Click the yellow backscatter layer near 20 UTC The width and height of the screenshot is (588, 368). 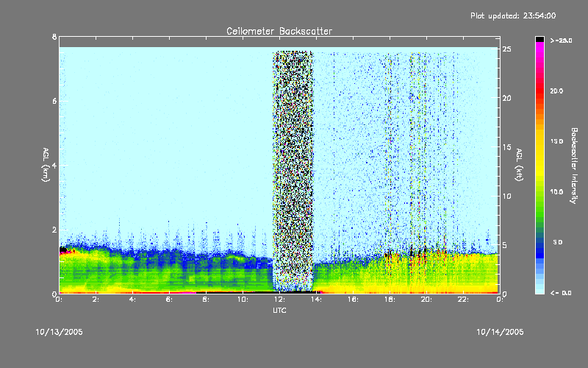click(x=426, y=274)
